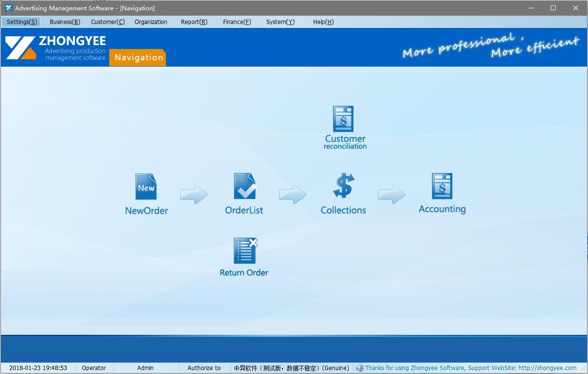
Task: Click the arrow between Collections and Accounting
Action: point(391,194)
